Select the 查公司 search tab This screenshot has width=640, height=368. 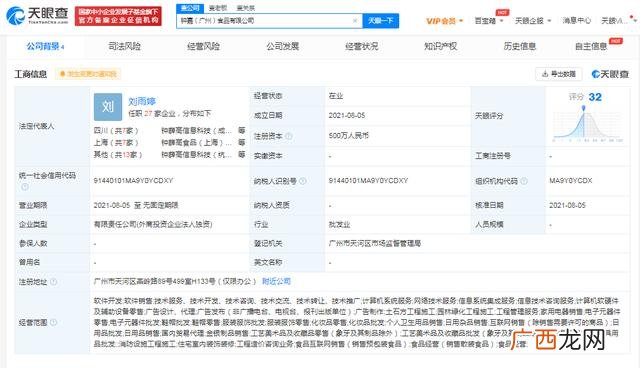[190, 8]
